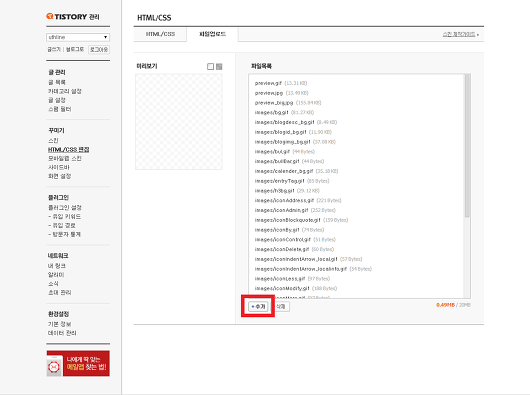Select file images/iconAddress.gif
Image resolution: width=530 pixels, height=395 pixels.
pyautogui.click(x=298, y=201)
